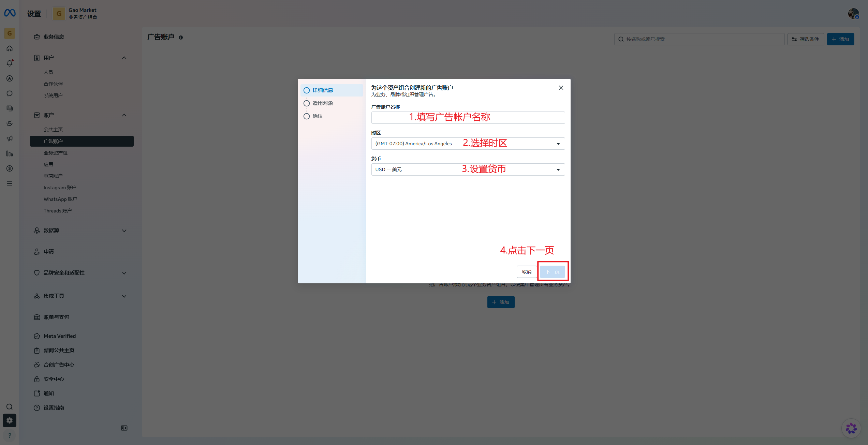Click the help question mark icon
This screenshot has height=445, width=868.
[x=10, y=435]
